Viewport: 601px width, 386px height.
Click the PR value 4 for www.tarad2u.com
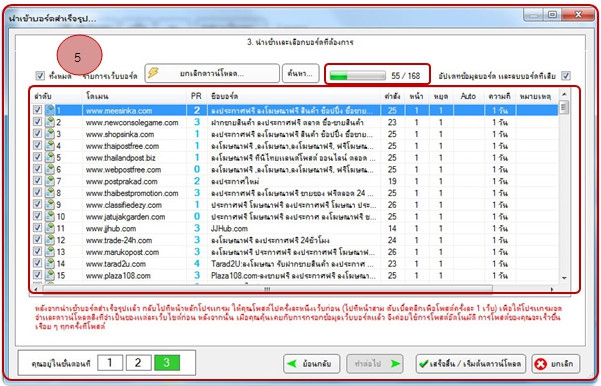197,264
